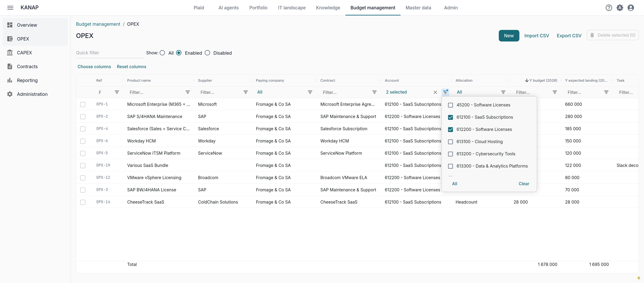The image size is (644, 283).
Task: Open the Knowledge tab
Action: coord(328,8)
